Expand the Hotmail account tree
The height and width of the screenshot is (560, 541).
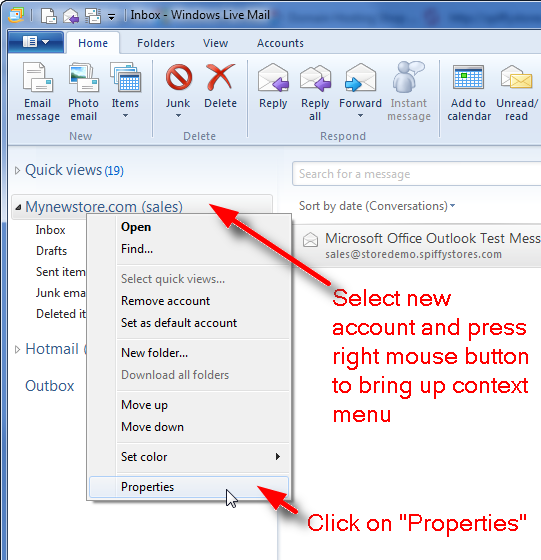pyautogui.click(x=17, y=350)
